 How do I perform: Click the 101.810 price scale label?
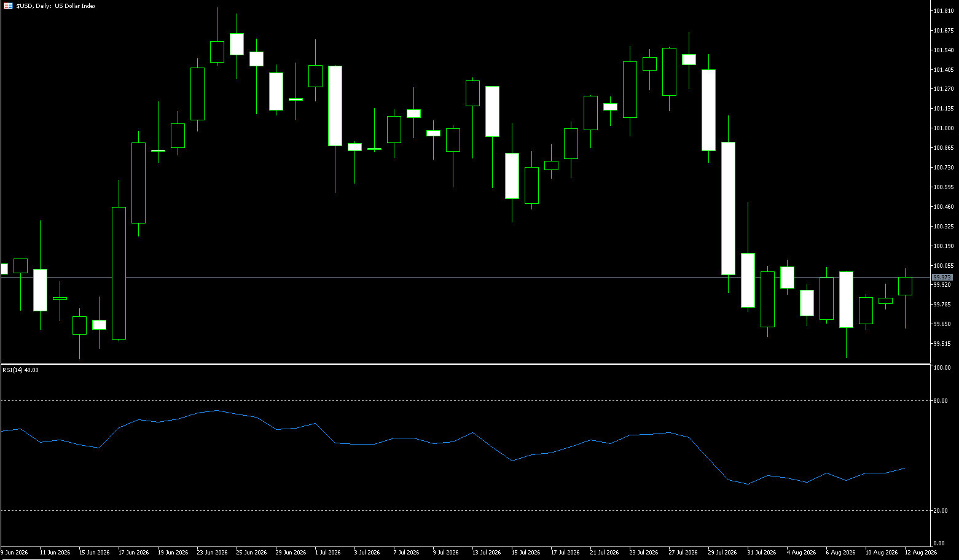(x=943, y=11)
